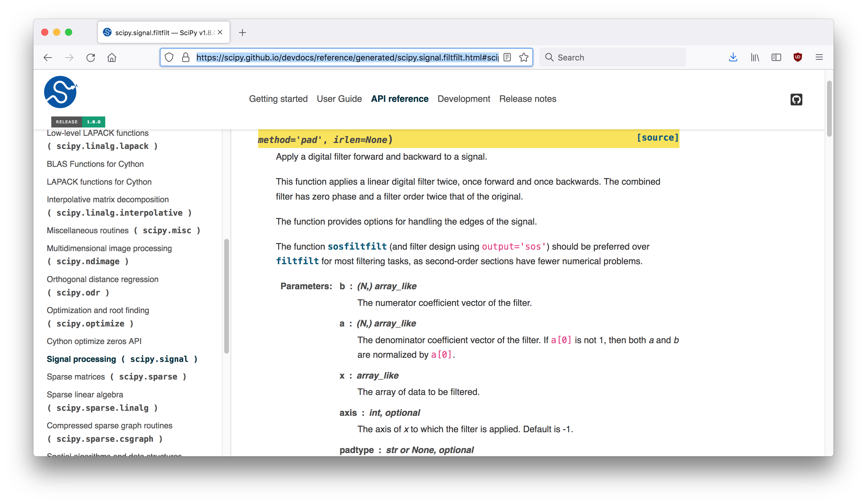Click the site security padlock icon
Image resolution: width=867 pixels, height=504 pixels.
click(x=185, y=57)
